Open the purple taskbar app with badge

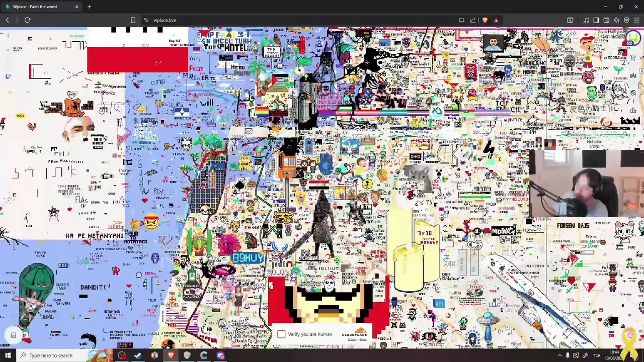coord(220,355)
